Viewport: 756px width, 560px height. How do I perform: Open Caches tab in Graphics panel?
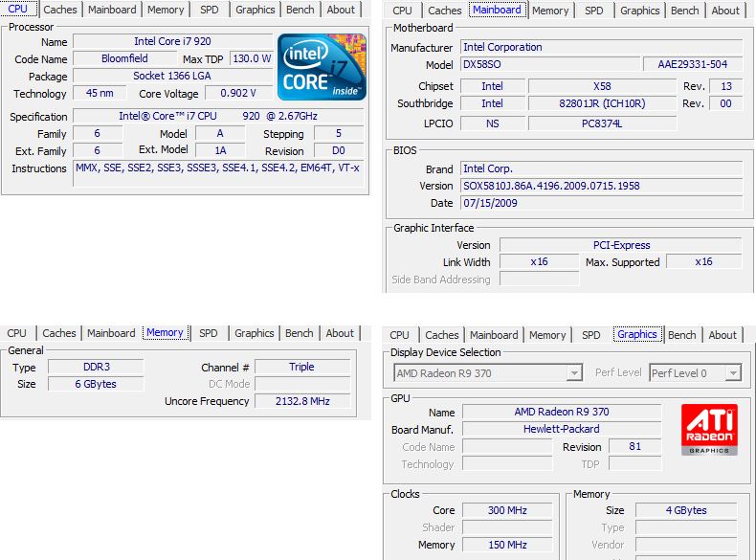point(442,335)
